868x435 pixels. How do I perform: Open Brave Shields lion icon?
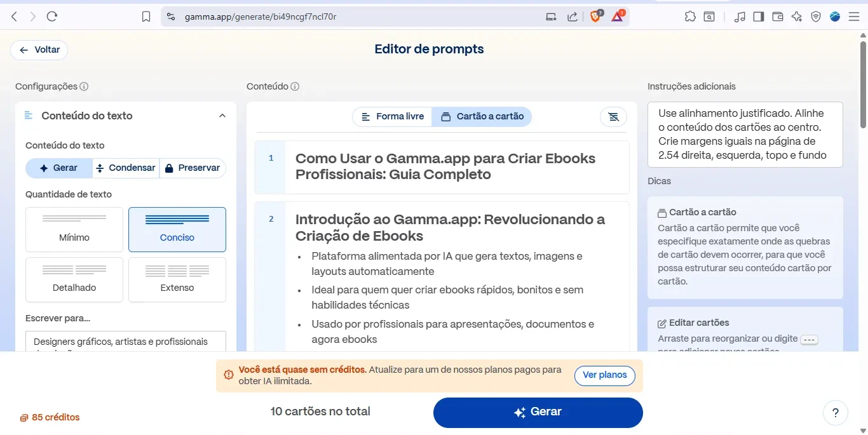(596, 17)
